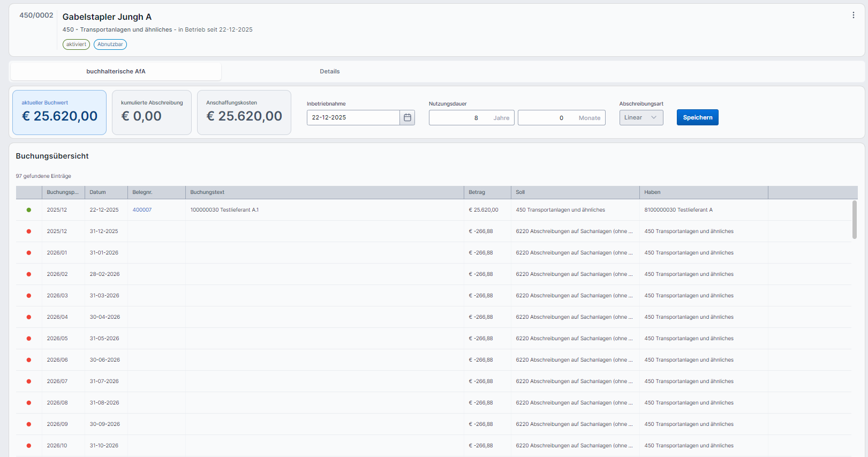868x457 pixels.
Task: Expand the Abschreibungsart Linear dropdown
Action: pos(641,117)
